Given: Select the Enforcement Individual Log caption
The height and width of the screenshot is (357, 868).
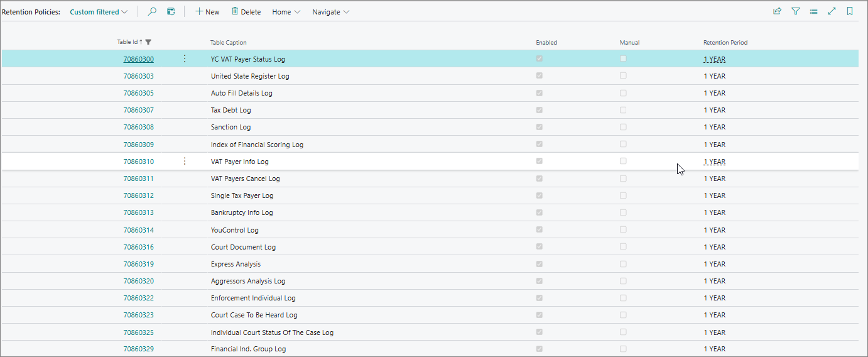Looking at the screenshot, I should [x=253, y=298].
